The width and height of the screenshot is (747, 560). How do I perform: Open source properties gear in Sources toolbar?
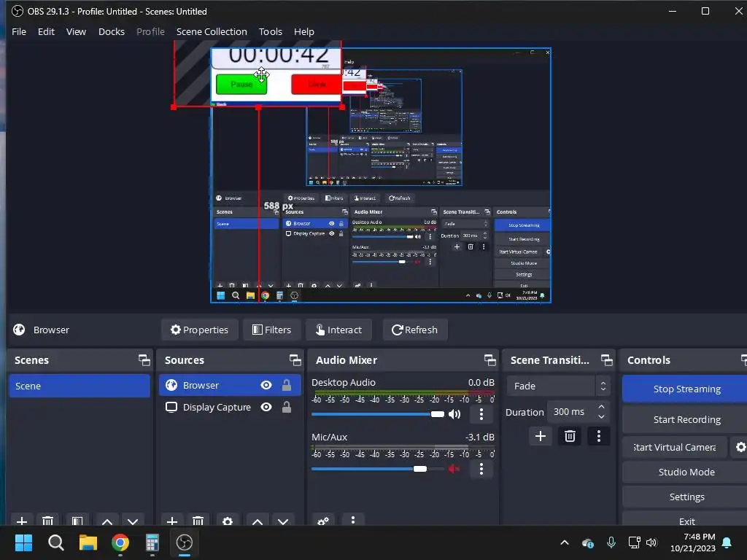click(x=228, y=521)
